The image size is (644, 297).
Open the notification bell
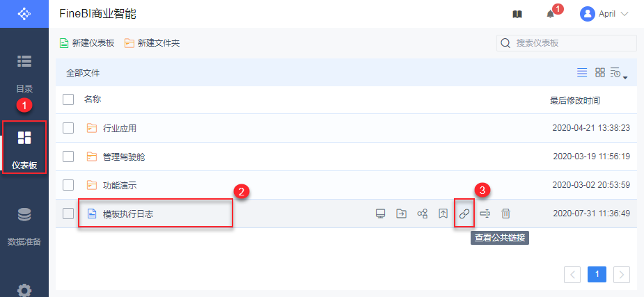click(x=551, y=14)
